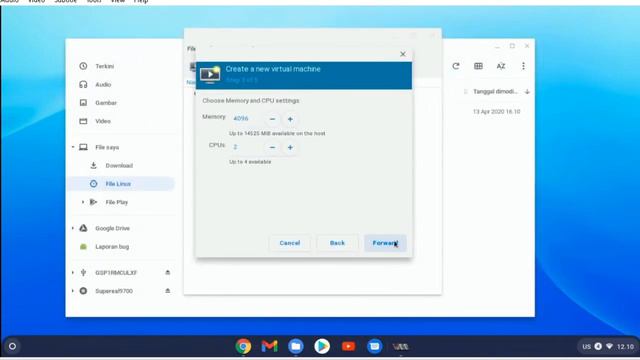Open the ChromeOS launcher button
This screenshot has height=360, width=640.
pos(12,347)
